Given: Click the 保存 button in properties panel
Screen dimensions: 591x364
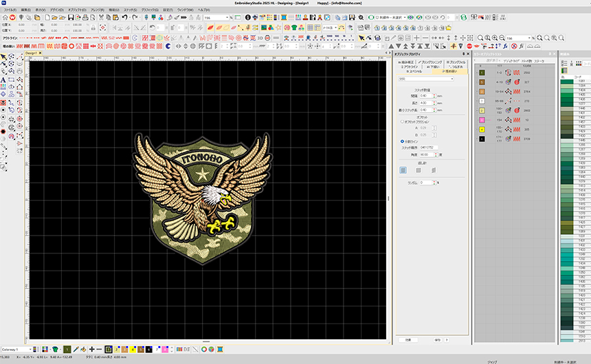Looking at the screenshot, I should 437,339.
